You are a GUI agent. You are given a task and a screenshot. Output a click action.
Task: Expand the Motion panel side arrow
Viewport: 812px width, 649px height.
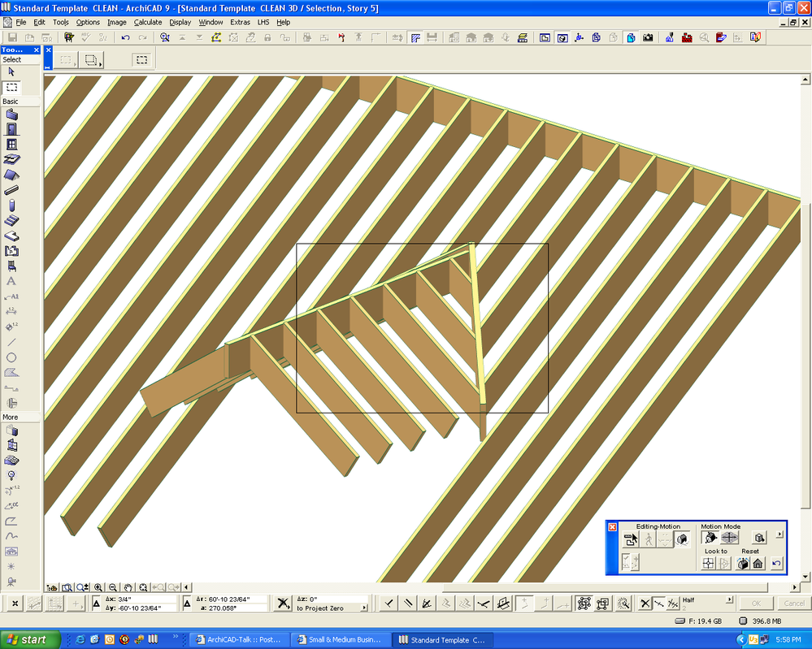779,534
